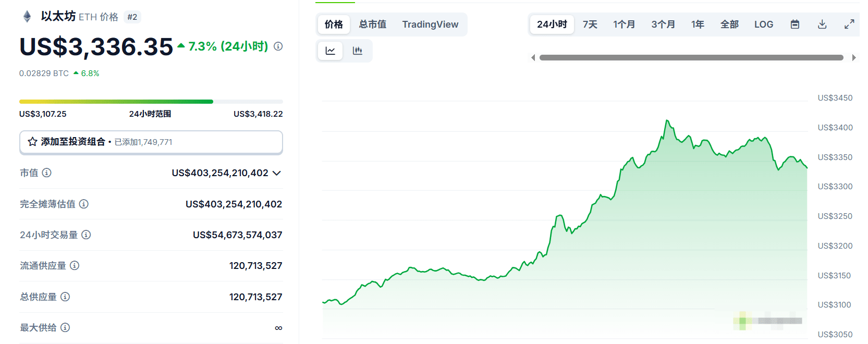Click the US$403,254,210,402 市值 value
Screen dimensions: 868x344
tap(220, 173)
